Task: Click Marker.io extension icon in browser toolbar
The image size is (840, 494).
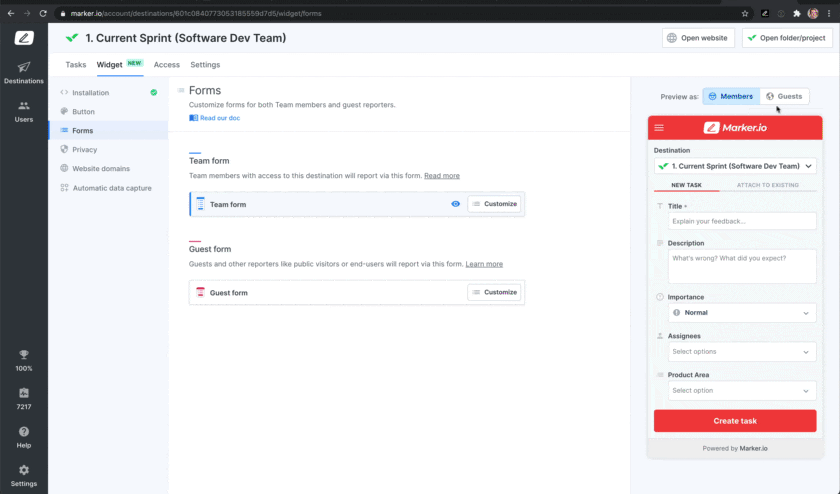Action: tap(765, 13)
